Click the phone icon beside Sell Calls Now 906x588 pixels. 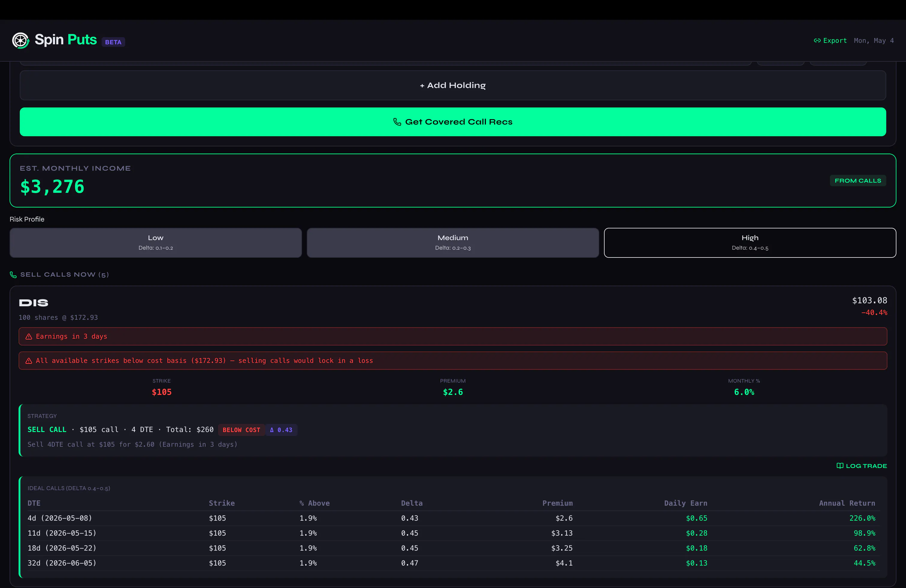point(13,275)
